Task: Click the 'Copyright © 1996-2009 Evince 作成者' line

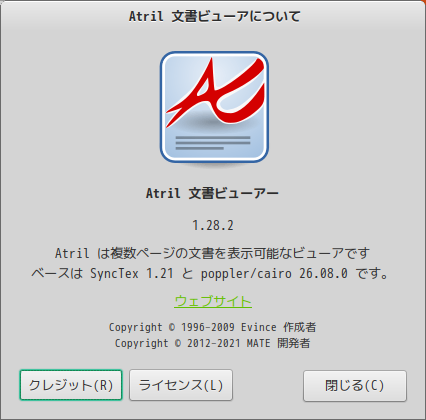Action: pos(212,327)
